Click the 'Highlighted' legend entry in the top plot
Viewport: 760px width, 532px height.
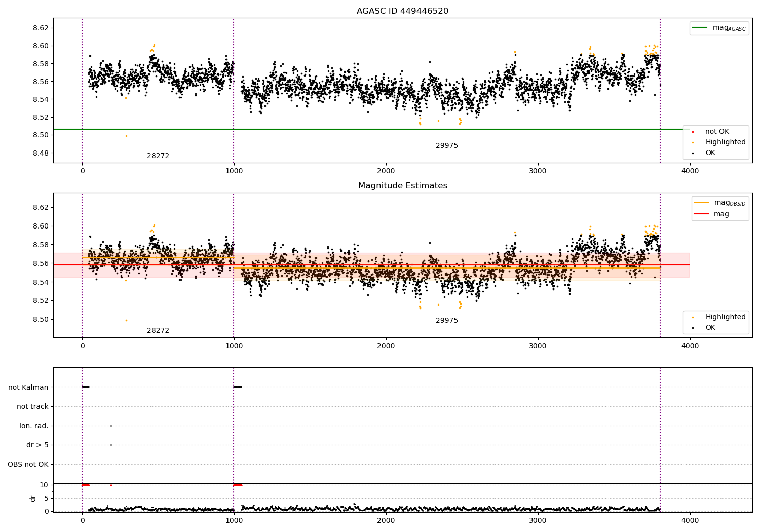tap(719, 142)
